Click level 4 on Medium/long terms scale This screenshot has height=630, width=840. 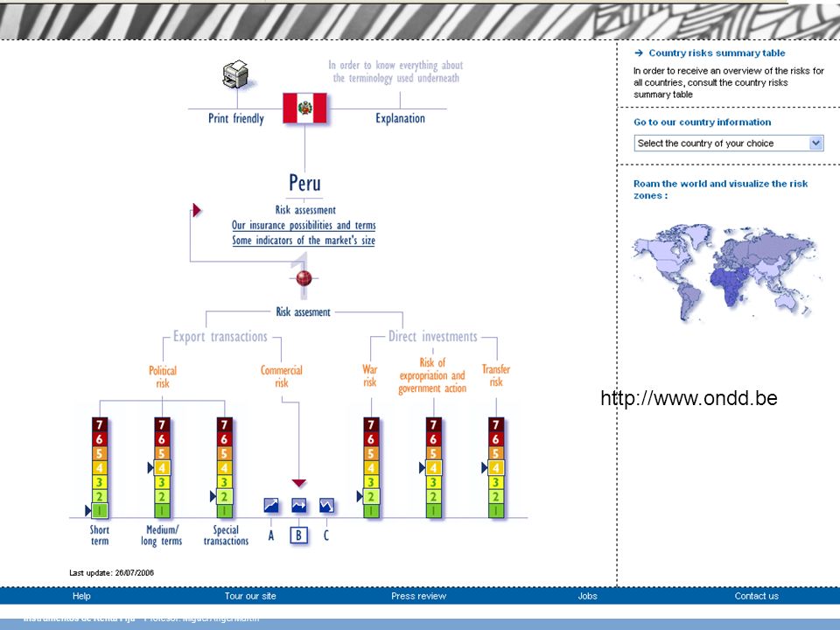163,467
